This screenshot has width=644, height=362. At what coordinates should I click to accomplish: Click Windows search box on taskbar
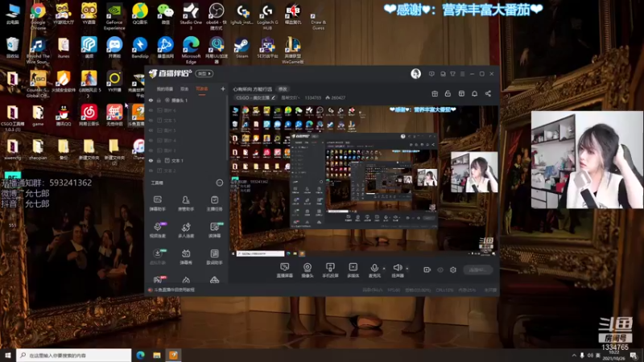pos(74,356)
